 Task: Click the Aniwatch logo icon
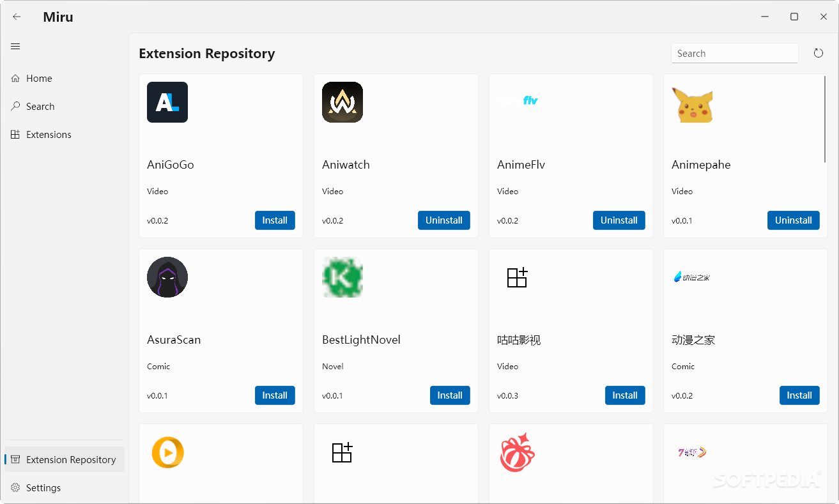(343, 102)
